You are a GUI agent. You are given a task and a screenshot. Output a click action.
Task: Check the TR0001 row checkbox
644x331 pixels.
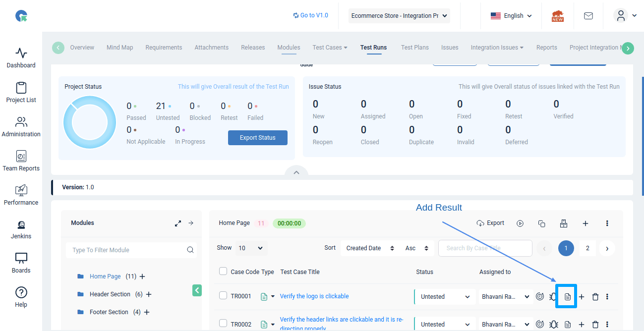(222, 294)
